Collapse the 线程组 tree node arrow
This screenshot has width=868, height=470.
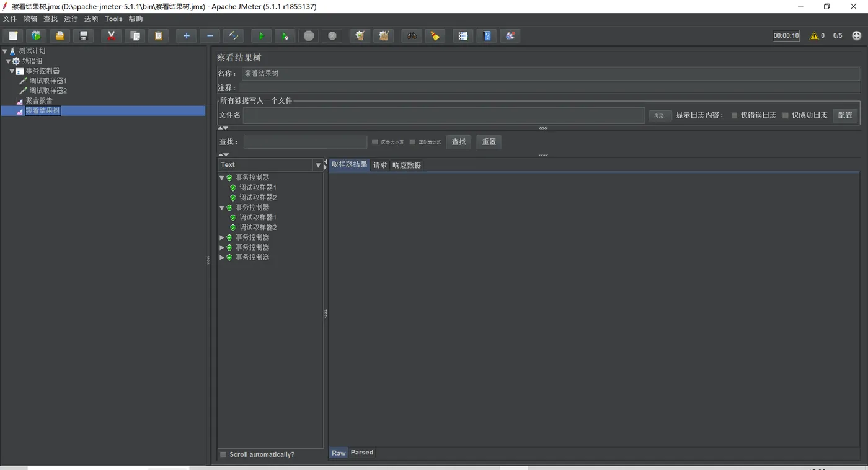pos(9,61)
